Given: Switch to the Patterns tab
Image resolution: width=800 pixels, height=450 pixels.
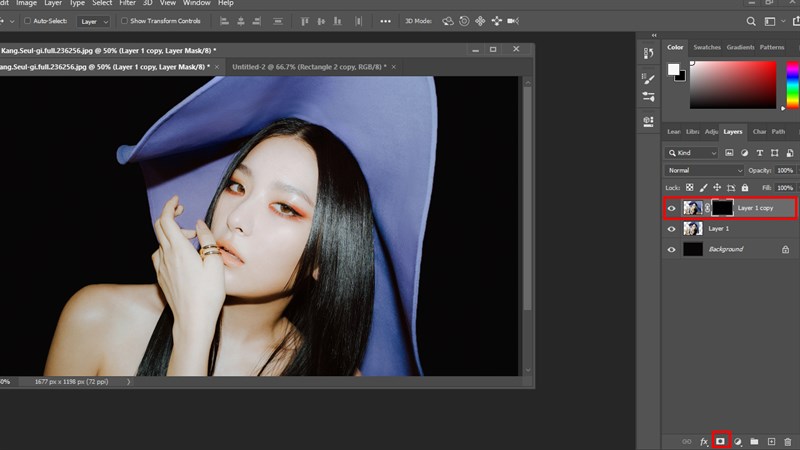Looking at the screenshot, I should [771, 47].
